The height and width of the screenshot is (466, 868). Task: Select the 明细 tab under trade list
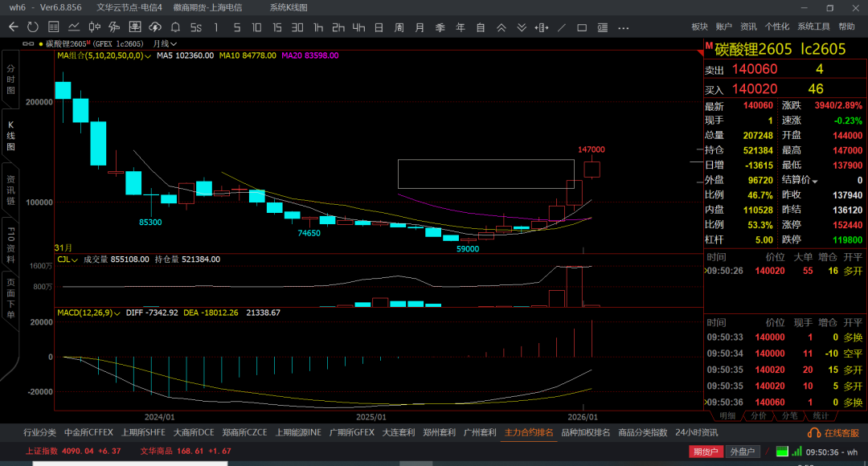pyautogui.click(x=727, y=415)
